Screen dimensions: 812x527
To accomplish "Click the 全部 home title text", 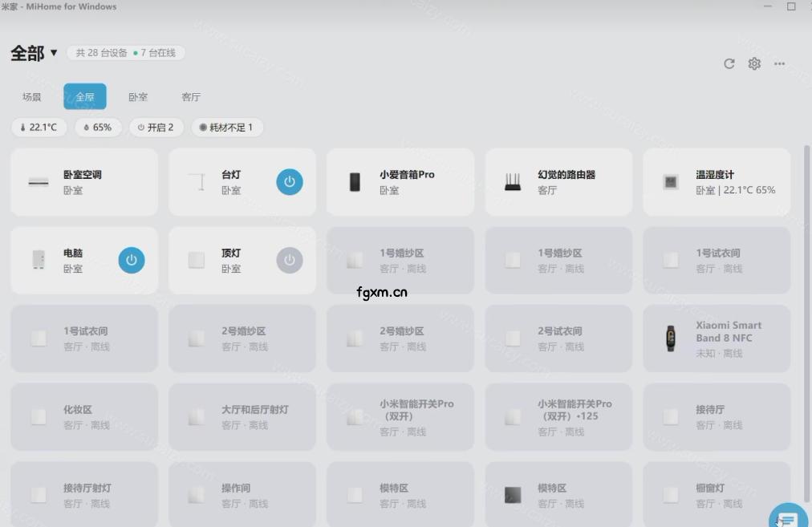I will tap(27, 53).
